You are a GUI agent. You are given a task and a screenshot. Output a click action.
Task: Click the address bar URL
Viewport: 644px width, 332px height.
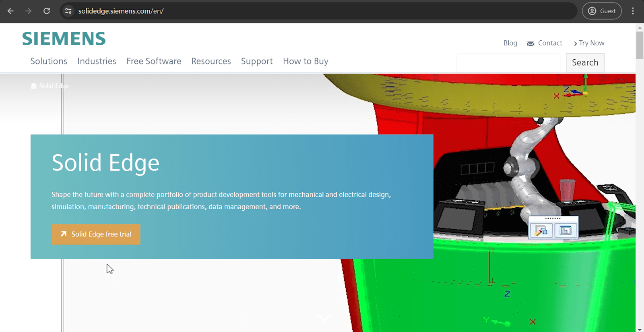[x=121, y=11]
